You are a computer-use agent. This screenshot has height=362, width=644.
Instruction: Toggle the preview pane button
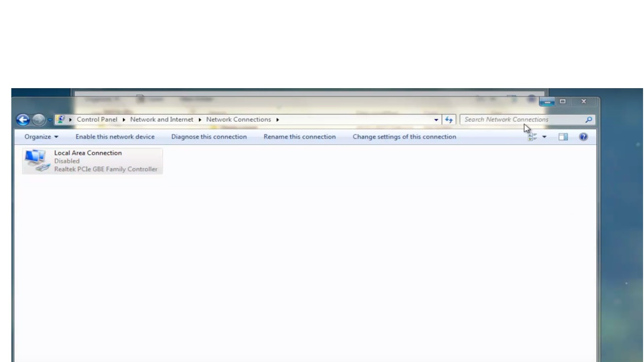(x=563, y=137)
